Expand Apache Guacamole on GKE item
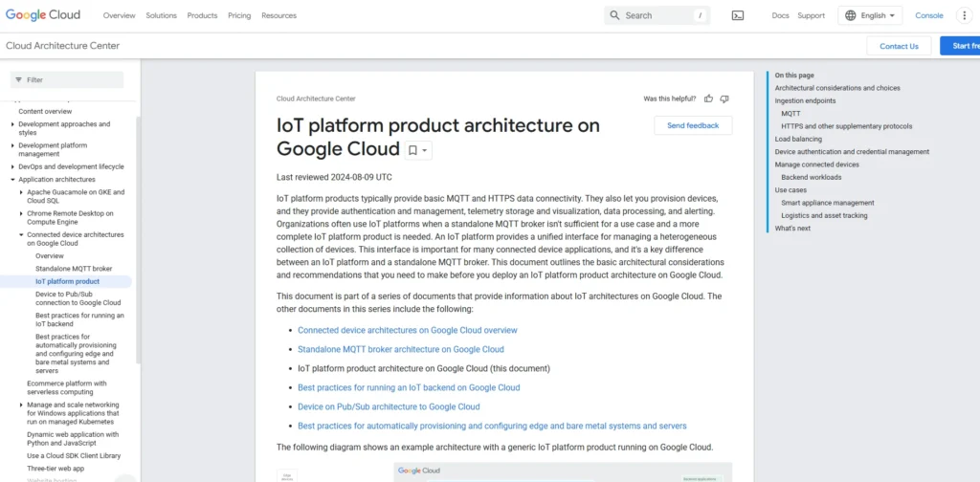 coord(21,192)
